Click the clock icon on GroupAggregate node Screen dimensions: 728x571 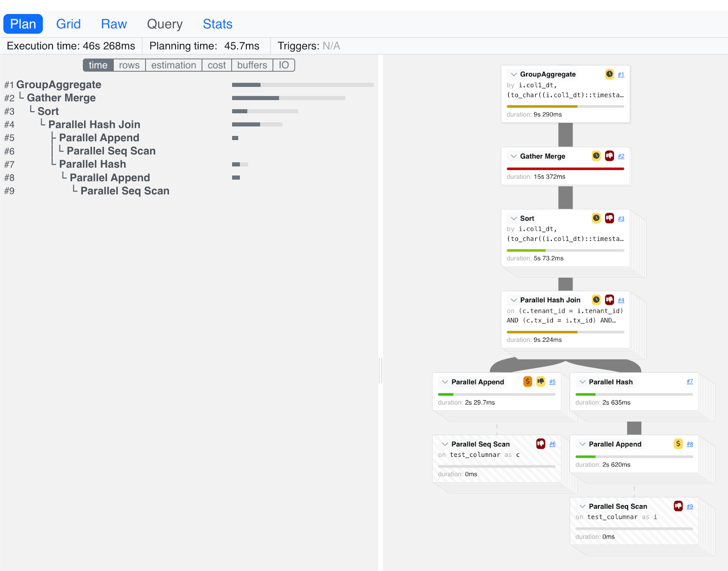click(609, 74)
